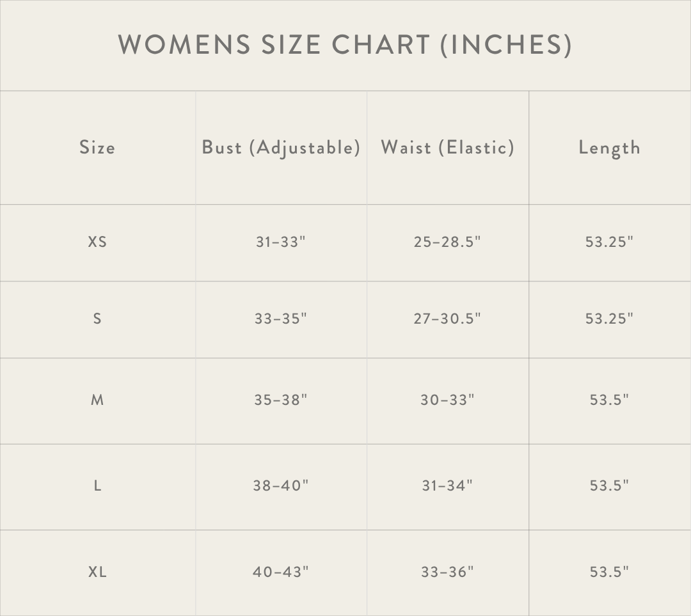The height and width of the screenshot is (616, 691).
Task: Select the 31–33" bust cell
Action: tap(281, 242)
